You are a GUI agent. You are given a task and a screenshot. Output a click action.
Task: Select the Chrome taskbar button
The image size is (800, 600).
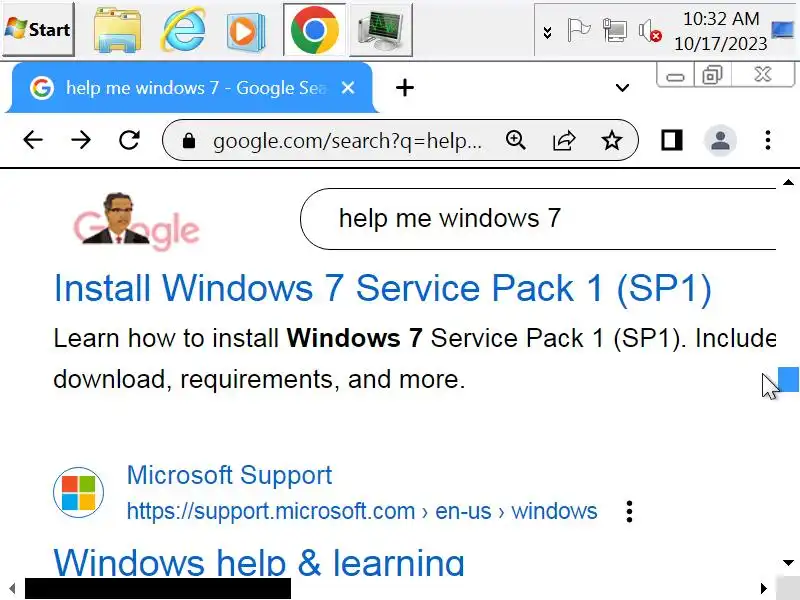(x=314, y=30)
